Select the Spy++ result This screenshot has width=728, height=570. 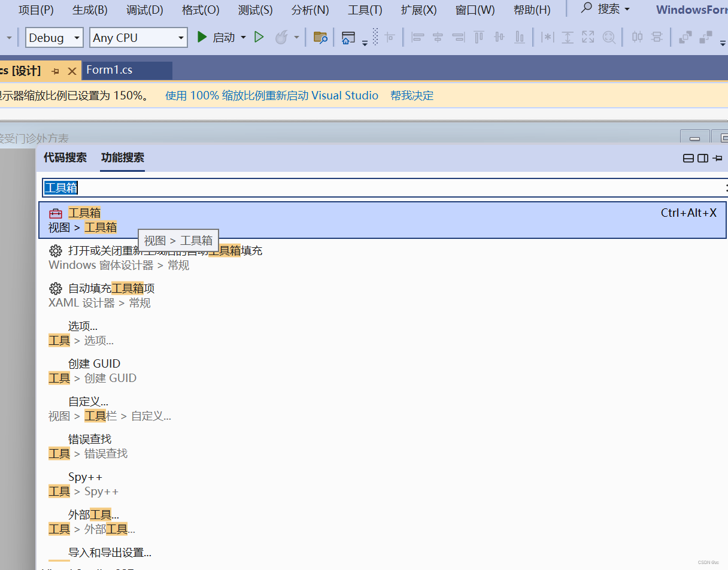(x=383, y=484)
